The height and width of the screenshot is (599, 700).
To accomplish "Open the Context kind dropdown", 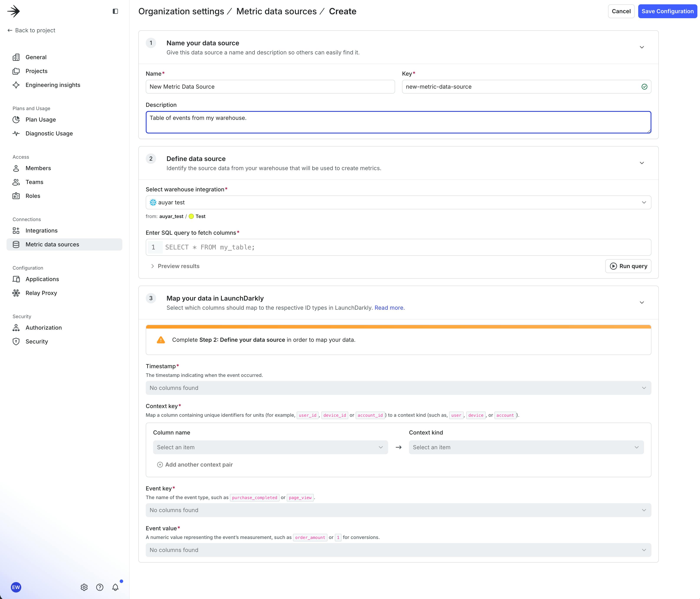I will pos(526,447).
